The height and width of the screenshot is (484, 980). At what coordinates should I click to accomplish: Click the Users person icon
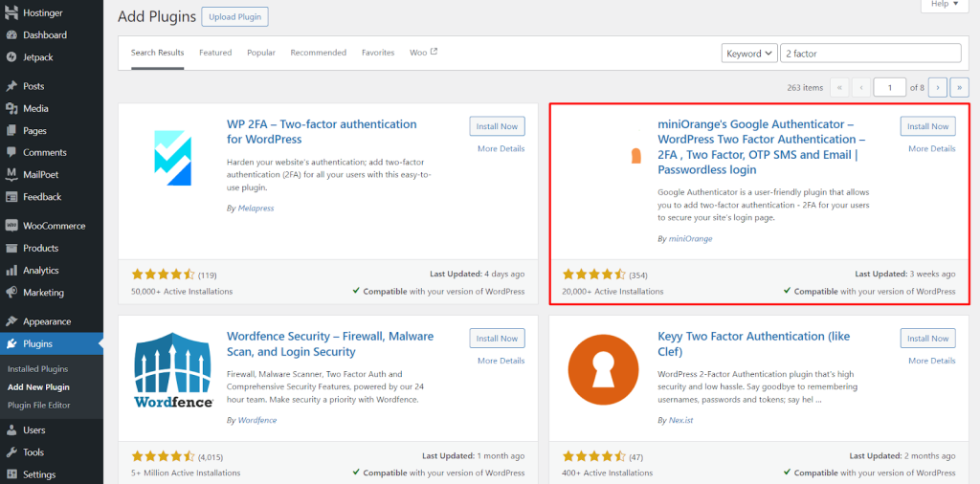pos(11,429)
